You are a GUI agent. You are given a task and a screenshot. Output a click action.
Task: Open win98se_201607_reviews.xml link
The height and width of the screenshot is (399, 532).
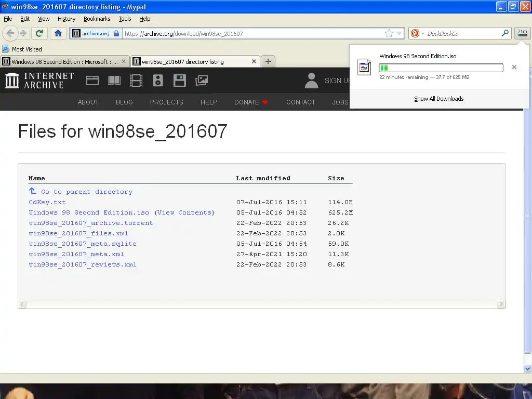(x=83, y=264)
